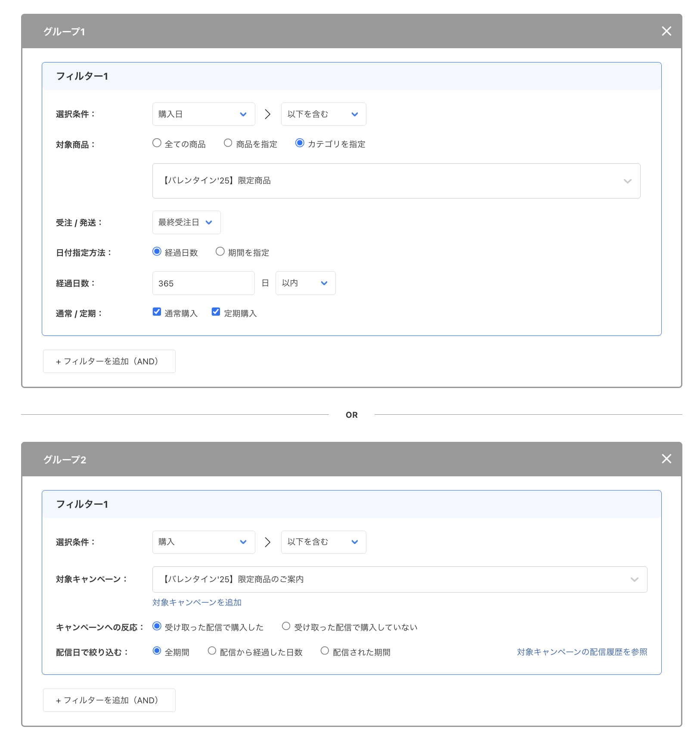Select the 全ての商品 radio button
Image resolution: width=700 pixels, height=739 pixels.
157,143
